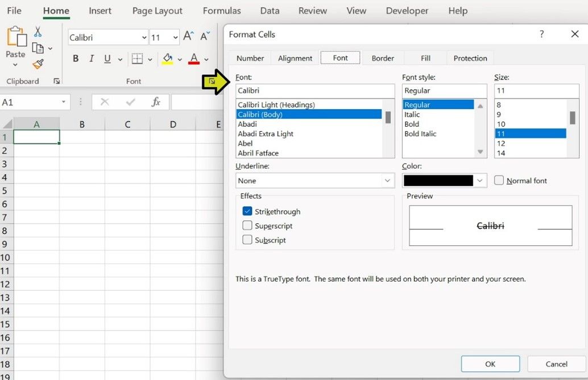The height and width of the screenshot is (380, 588).
Task: Click the dialog Help question mark
Action: pos(541,34)
